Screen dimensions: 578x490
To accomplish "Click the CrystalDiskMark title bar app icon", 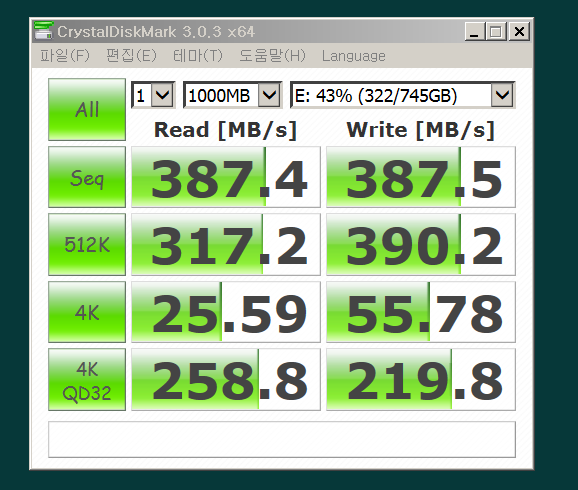I will tap(43, 31).
